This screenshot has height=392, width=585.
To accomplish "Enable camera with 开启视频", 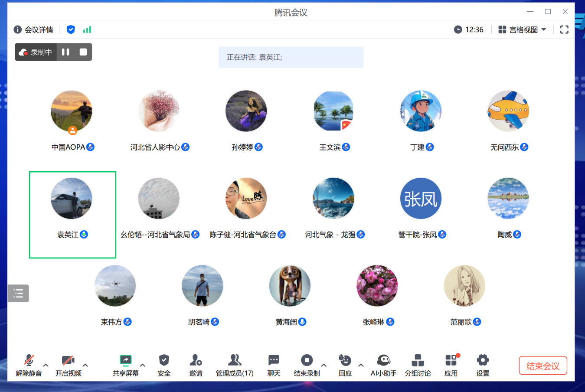I will [67, 364].
